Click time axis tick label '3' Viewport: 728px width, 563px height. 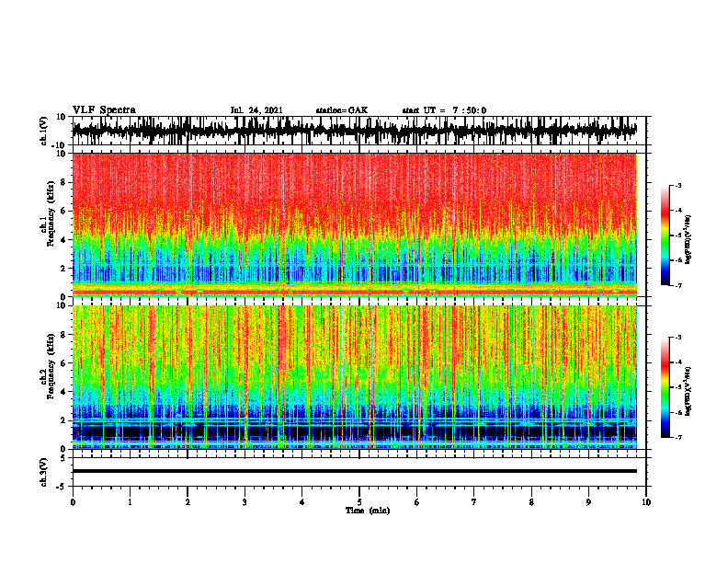click(245, 502)
